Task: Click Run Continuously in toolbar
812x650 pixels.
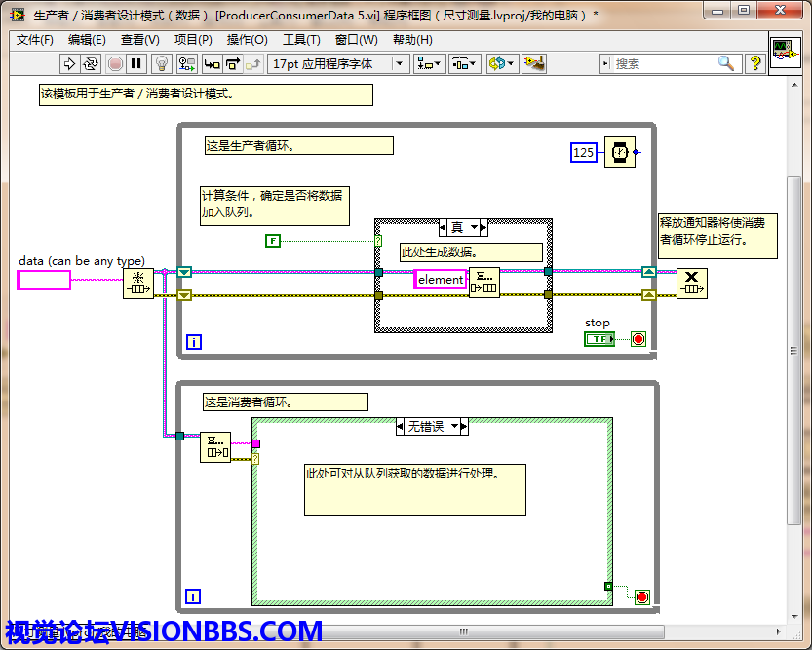Action: tap(91, 63)
